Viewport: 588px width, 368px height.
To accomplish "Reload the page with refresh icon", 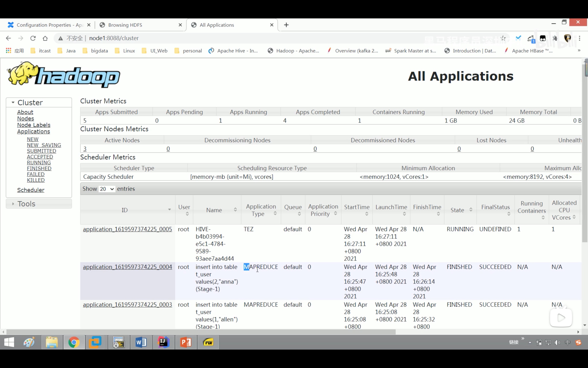I will [33, 38].
